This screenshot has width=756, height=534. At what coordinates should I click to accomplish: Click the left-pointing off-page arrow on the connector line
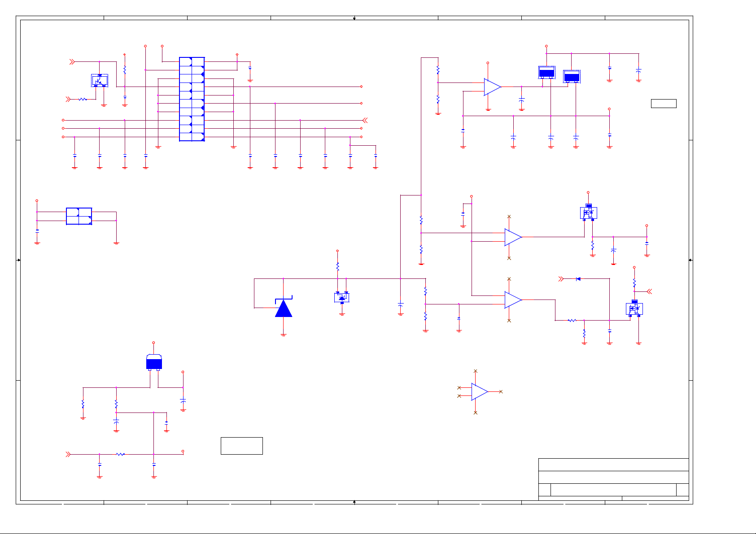point(365,120)
